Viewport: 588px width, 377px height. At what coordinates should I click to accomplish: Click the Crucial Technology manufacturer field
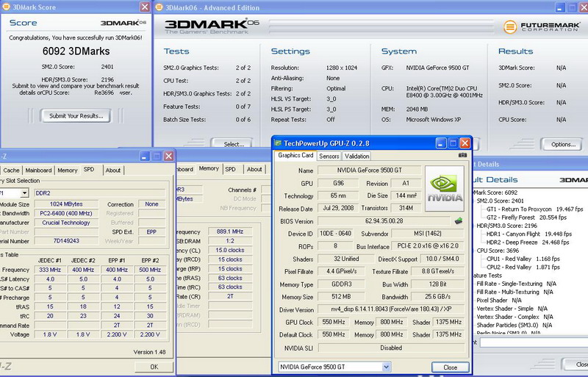click(x=66, y=223)
